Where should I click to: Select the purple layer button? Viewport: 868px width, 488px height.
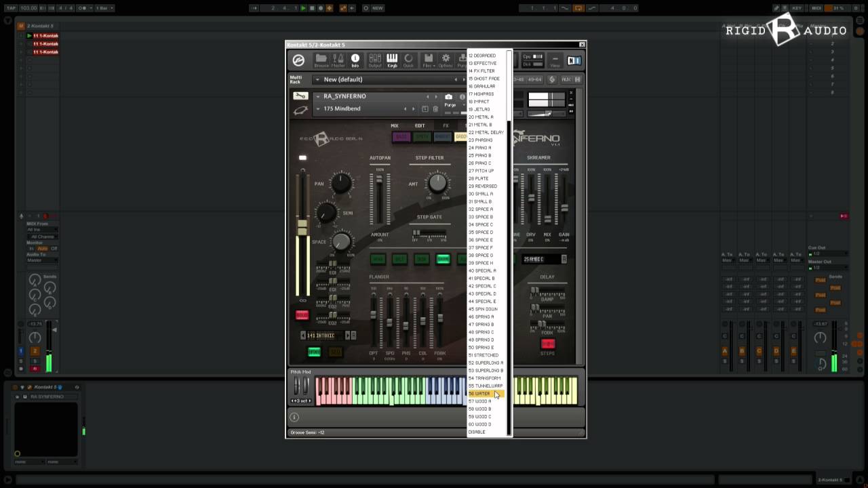[401, 137]
